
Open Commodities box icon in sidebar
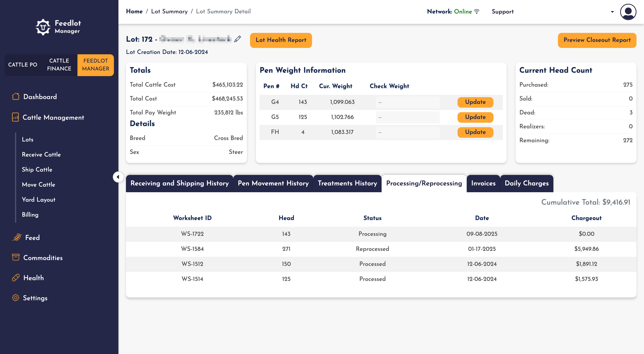point(15,257)
